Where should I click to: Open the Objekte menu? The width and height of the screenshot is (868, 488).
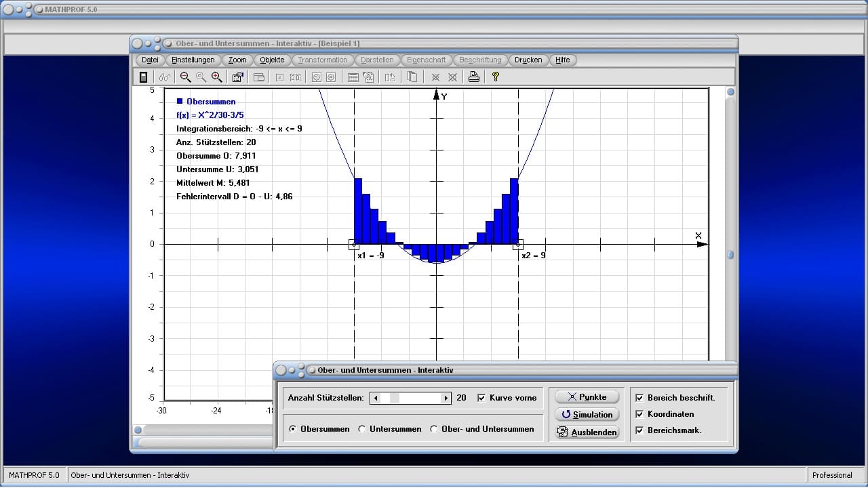click(273, 60)
